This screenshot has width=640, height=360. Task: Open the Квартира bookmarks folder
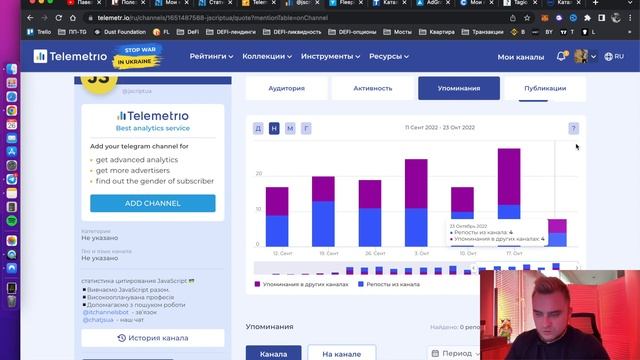(437, 32)
